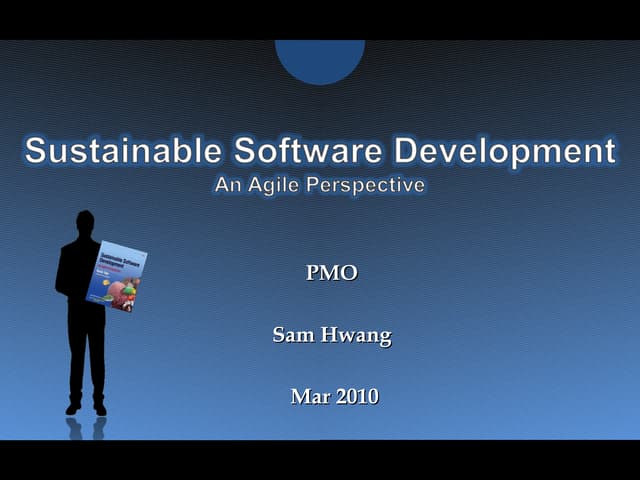The image size is (640, 480).
Task: Click the PMO text line
Action: coord(331,273)
